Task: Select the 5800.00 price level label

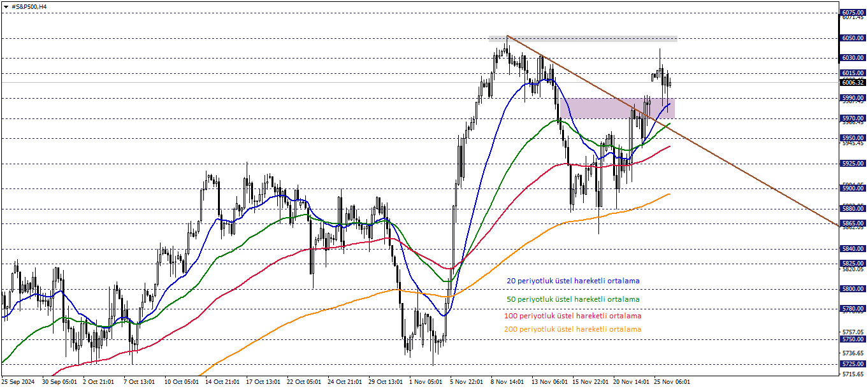Action: coord(853,289)
